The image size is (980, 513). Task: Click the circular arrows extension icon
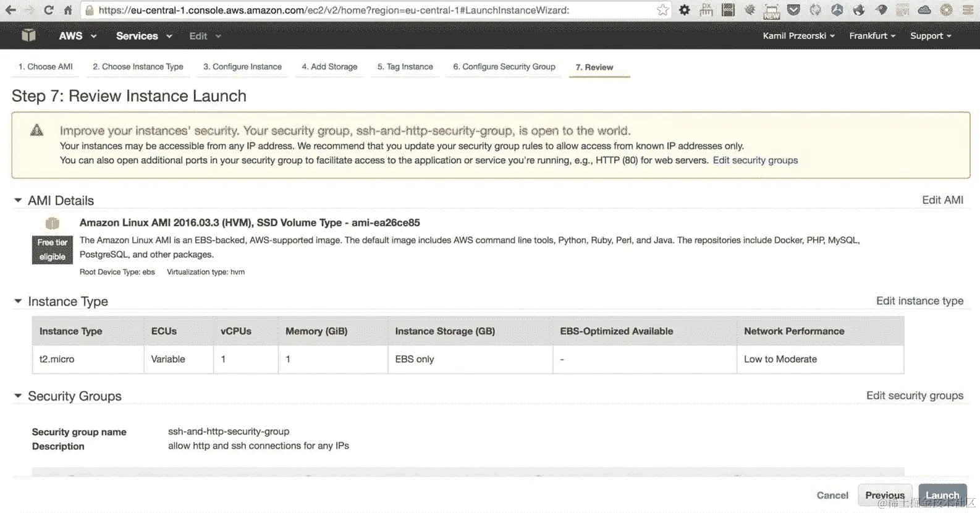(816, 10)
